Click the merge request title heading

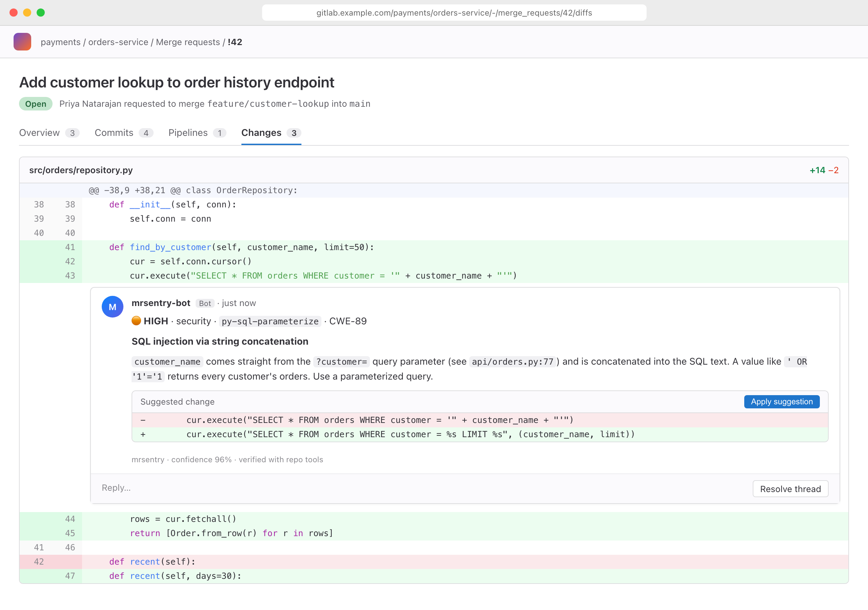177,82
